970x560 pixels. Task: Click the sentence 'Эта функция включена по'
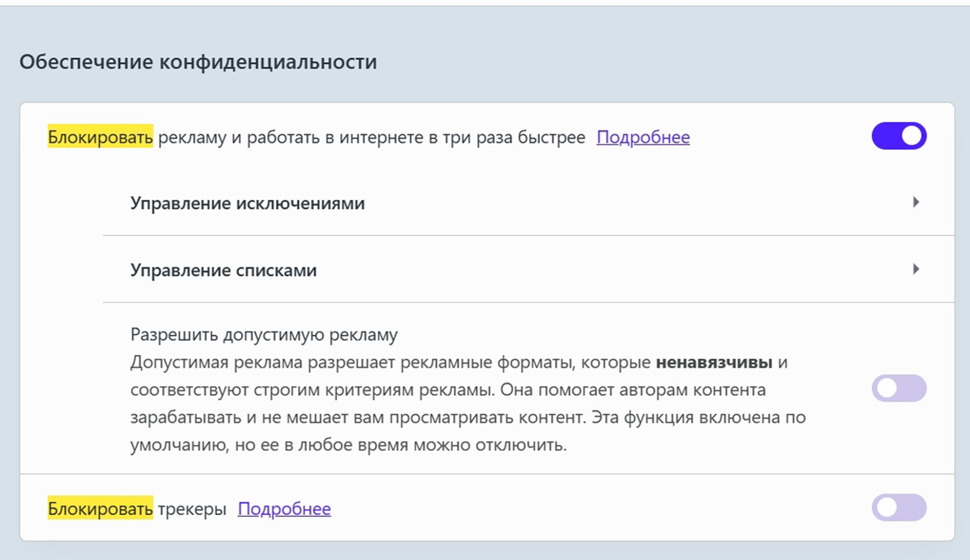click(x=699, y=417)
